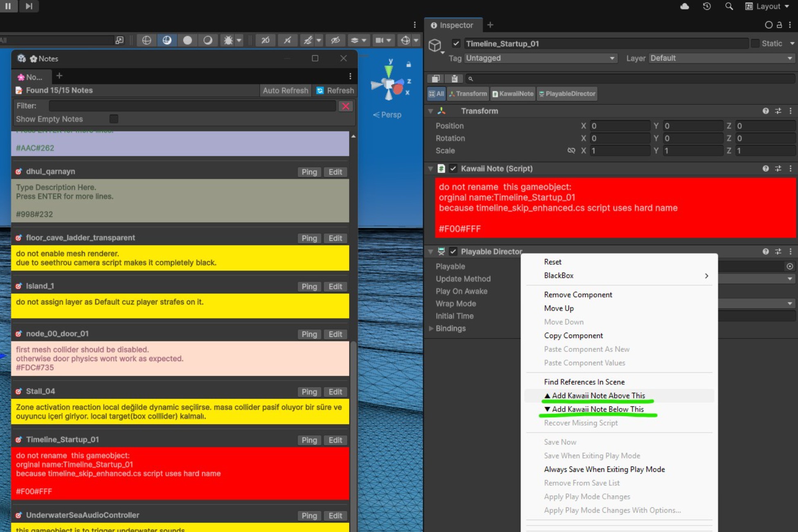This screenshot has width=798, height=532.
Task: Expand the Bindings section of Playable Director
Action: pyautogui.click(x=431, y=328)
